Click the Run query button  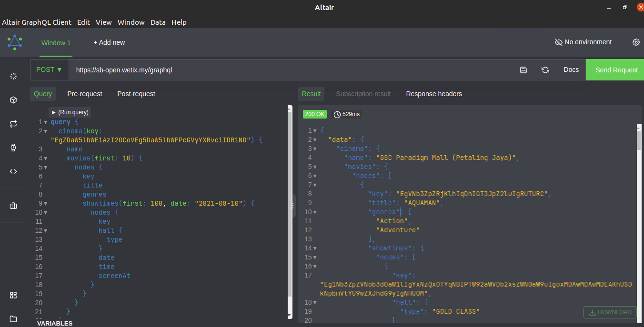[x=70, y=112]
